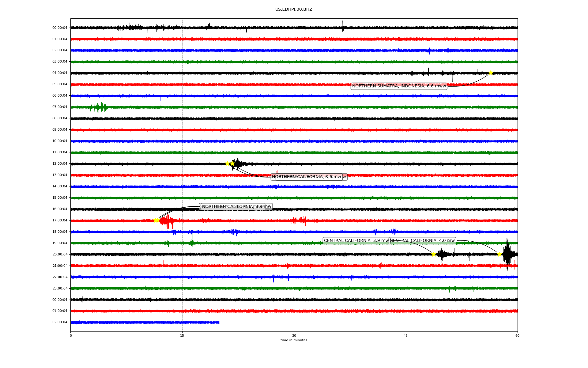This screenshot has width=588, height=368.
Task: Click the large waveform burst ending the 20:00:04 trace
Action: [x=507, y=254]
